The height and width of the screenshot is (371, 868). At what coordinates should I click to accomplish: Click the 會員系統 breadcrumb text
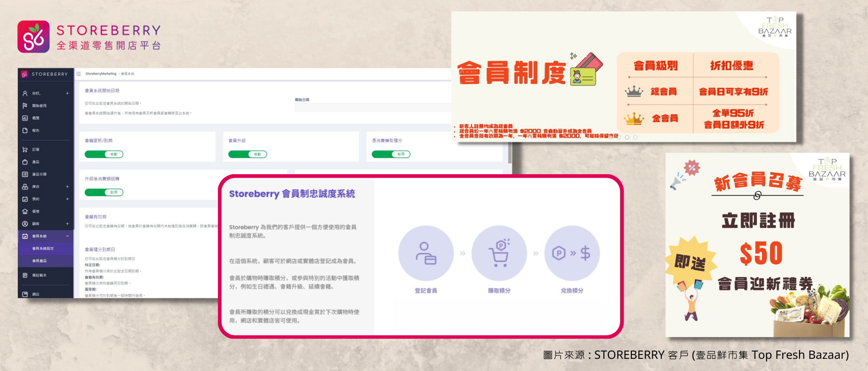click(128, 74)
